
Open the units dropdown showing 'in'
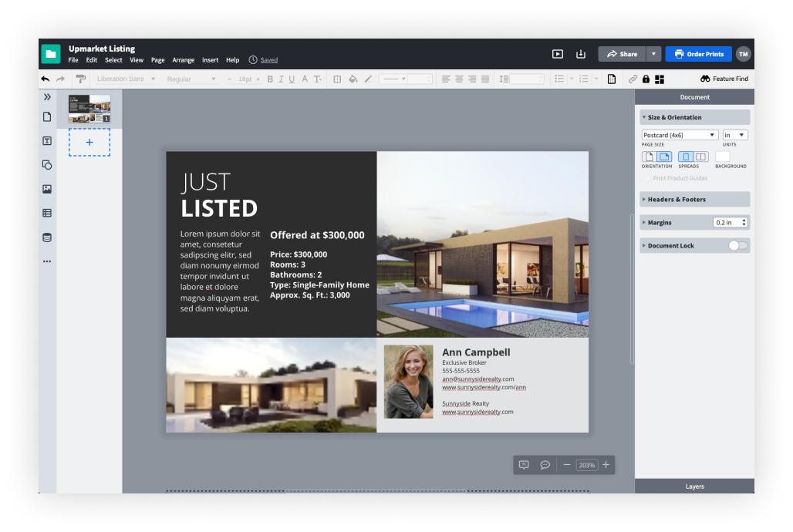coord(735,135)
